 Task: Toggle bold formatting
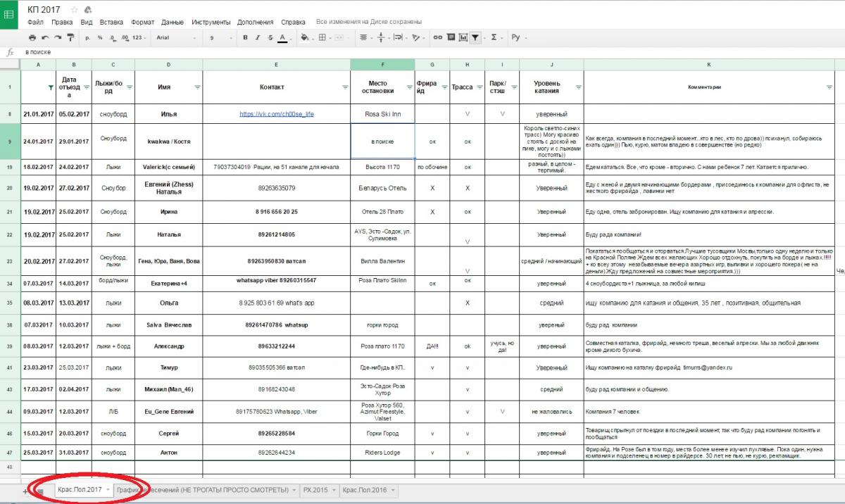pyautogui.click(x=246, y=37)
